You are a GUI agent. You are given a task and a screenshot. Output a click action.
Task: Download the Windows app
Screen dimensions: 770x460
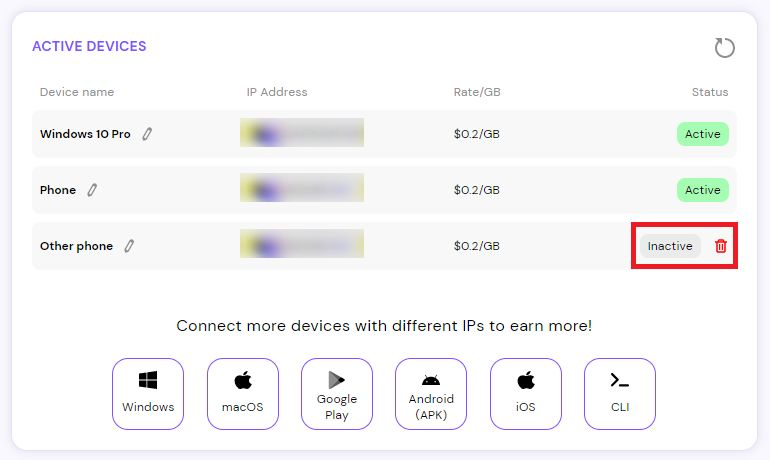(148, 394)
